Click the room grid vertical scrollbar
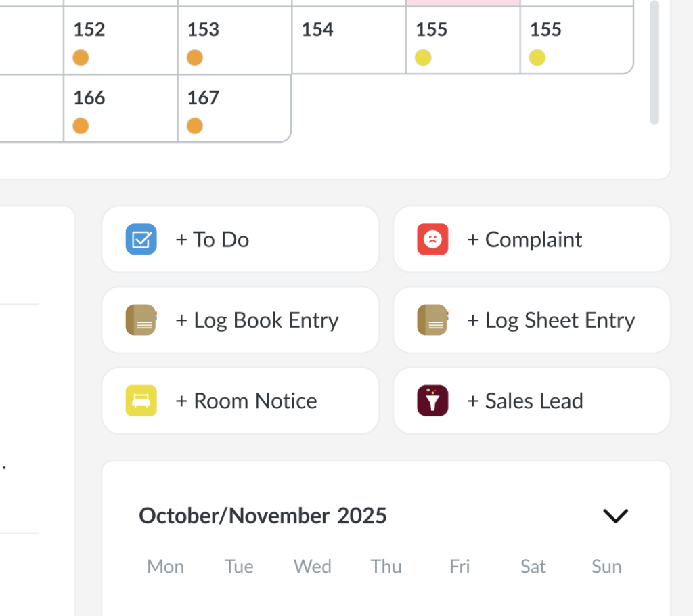This screenshot has width=693, height=616. pyautogui.click(x=654, y=62)
